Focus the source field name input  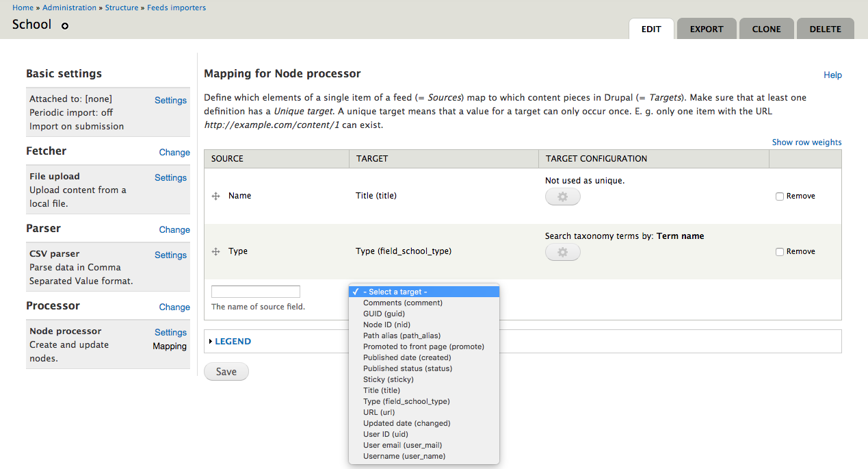[x=256, y=292]
